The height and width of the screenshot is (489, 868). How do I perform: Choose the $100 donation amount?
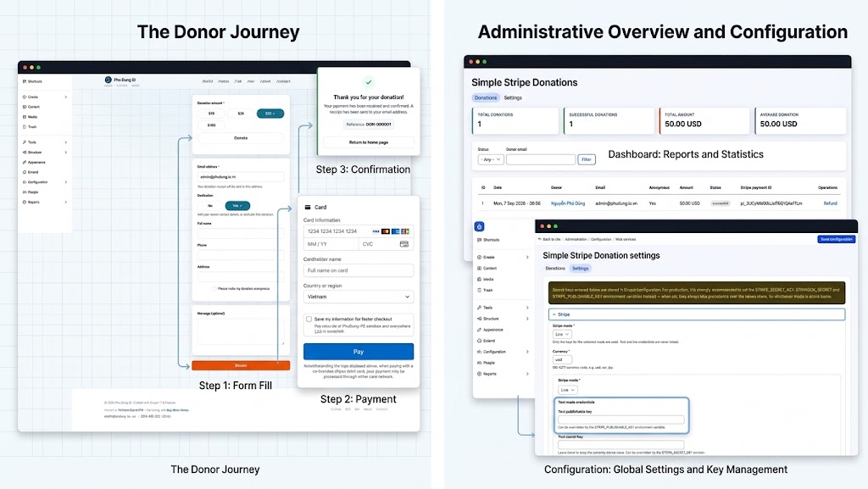[211, 125]
